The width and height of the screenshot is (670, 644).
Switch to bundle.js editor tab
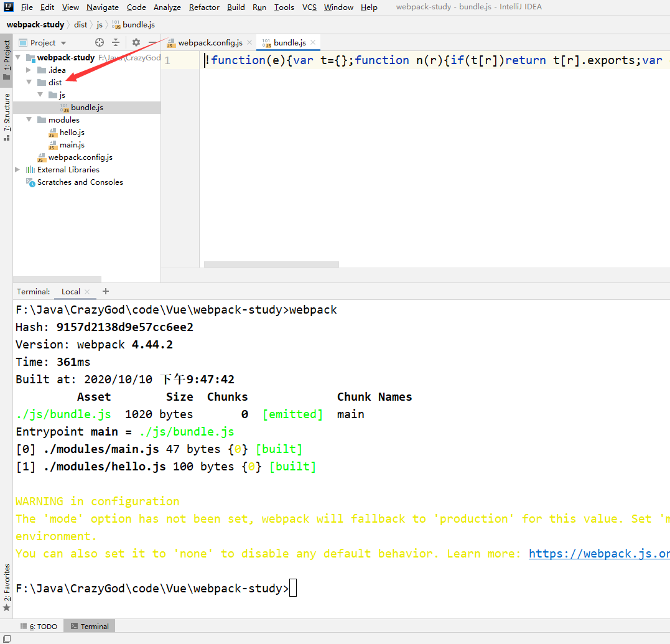coord(289,43)
